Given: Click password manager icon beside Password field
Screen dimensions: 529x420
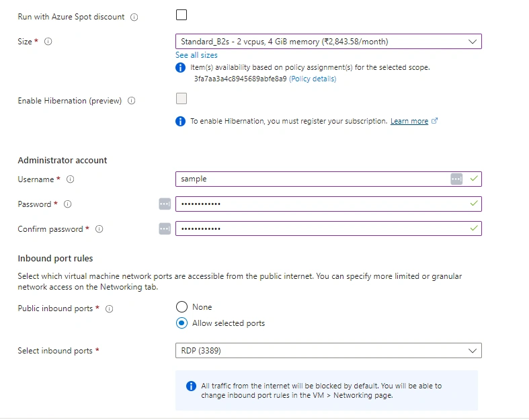Looking at the screenshot, I should 165,204.
